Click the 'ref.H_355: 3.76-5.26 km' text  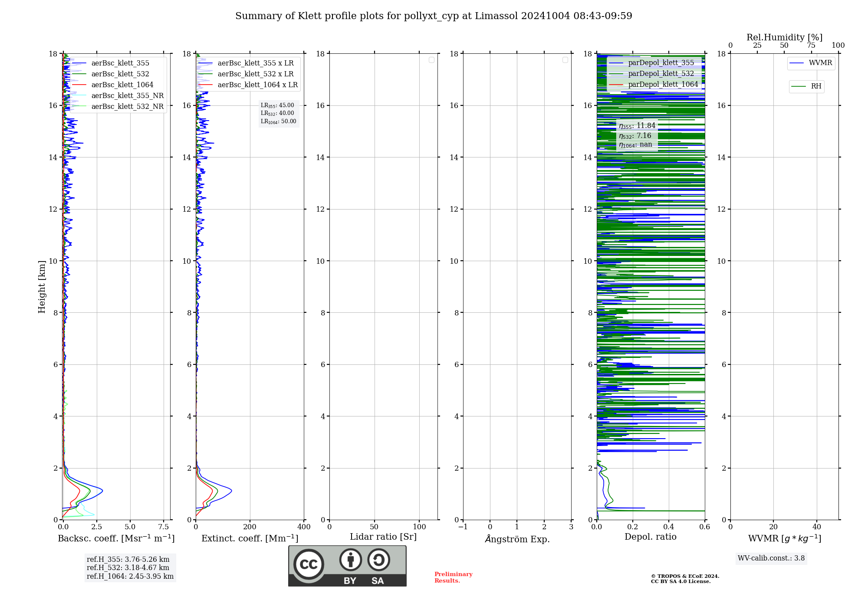[128, 560]
